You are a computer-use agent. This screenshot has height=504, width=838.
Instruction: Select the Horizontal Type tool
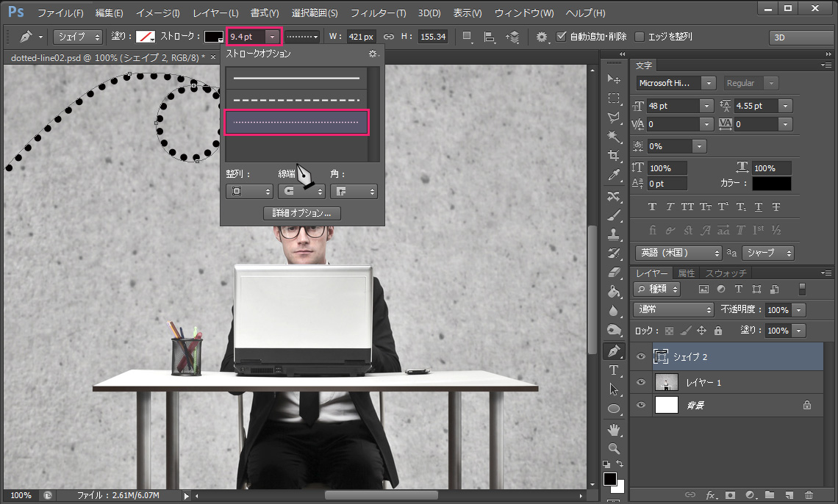pyautogui.click(x=614, y=370)
